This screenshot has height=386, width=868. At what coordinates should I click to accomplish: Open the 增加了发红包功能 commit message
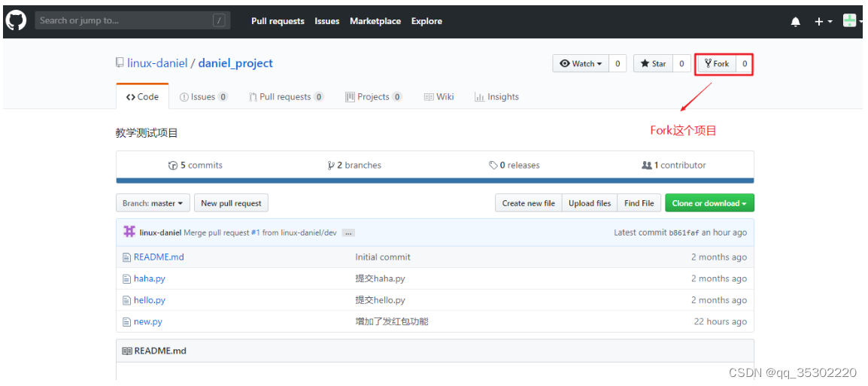[392, 322]
